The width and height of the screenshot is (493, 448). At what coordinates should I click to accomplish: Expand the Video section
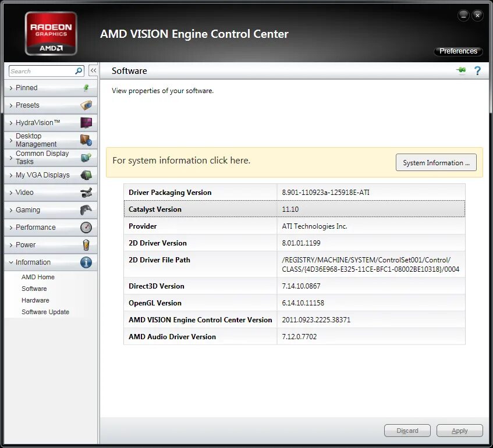pyautogui.click(x=51, y=193)
